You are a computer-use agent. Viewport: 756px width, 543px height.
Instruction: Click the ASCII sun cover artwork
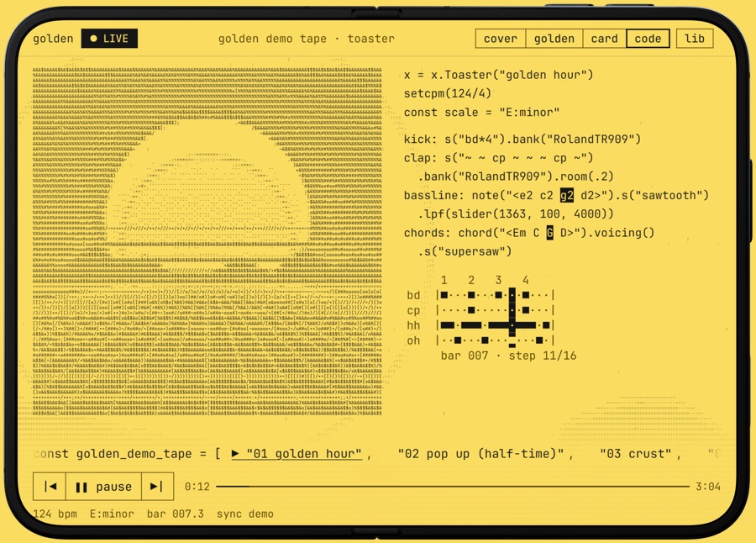click(x=207, y=241)
